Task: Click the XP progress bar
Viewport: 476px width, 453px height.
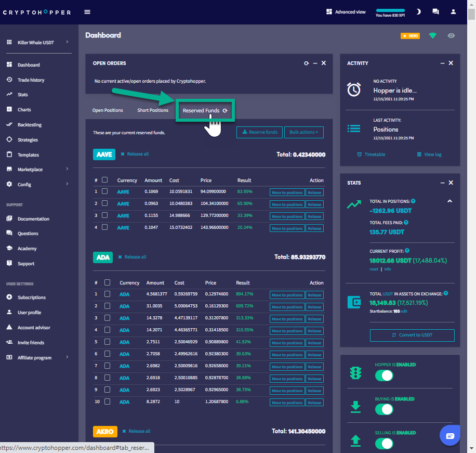Action: click(x=390, y=10)
